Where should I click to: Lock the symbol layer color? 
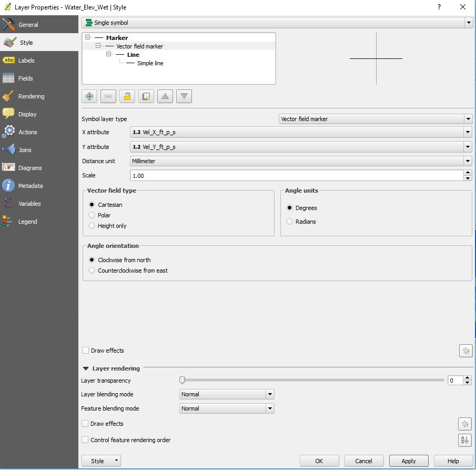[127, 96]
